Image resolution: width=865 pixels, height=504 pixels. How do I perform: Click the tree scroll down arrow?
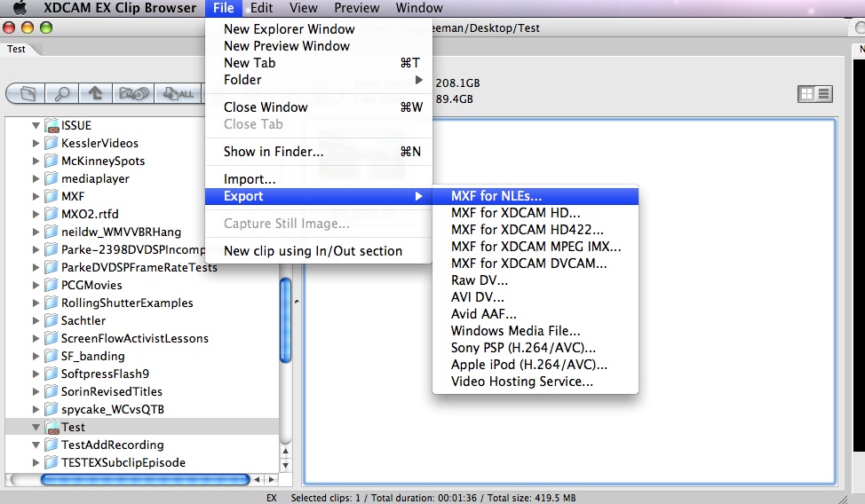coord(285,465)
